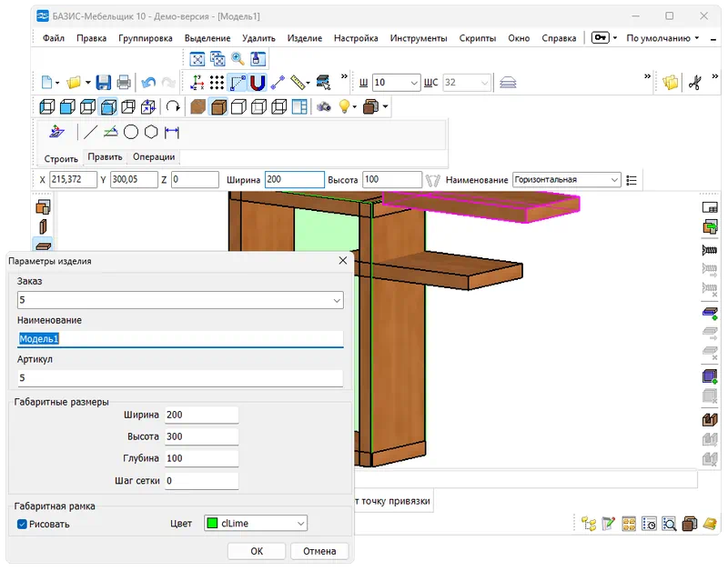Screen dimensions: 728x571
Task: Click the model structure tree icon at bottom
Action: point(589,524)
